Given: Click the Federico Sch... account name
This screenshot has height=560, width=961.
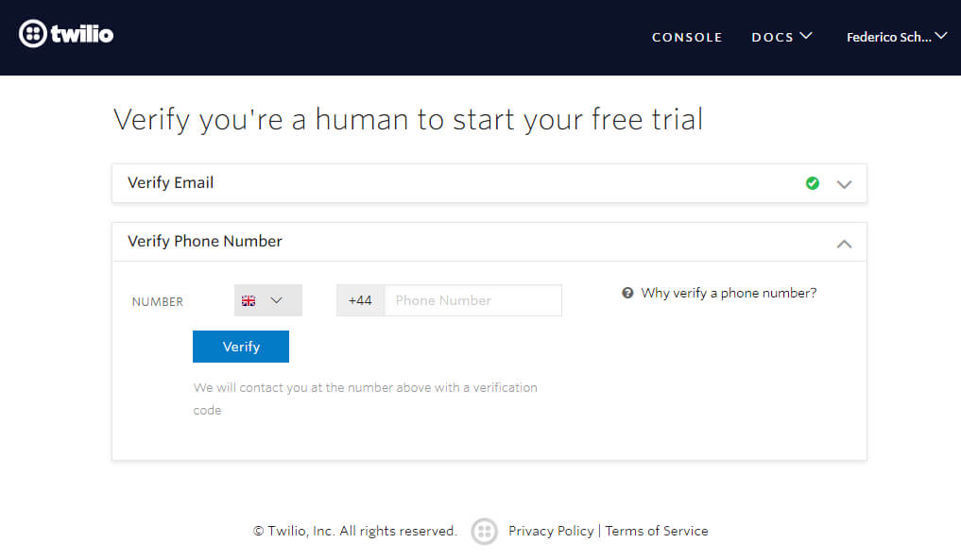Looking at the screenshot, I should point(888,38).
